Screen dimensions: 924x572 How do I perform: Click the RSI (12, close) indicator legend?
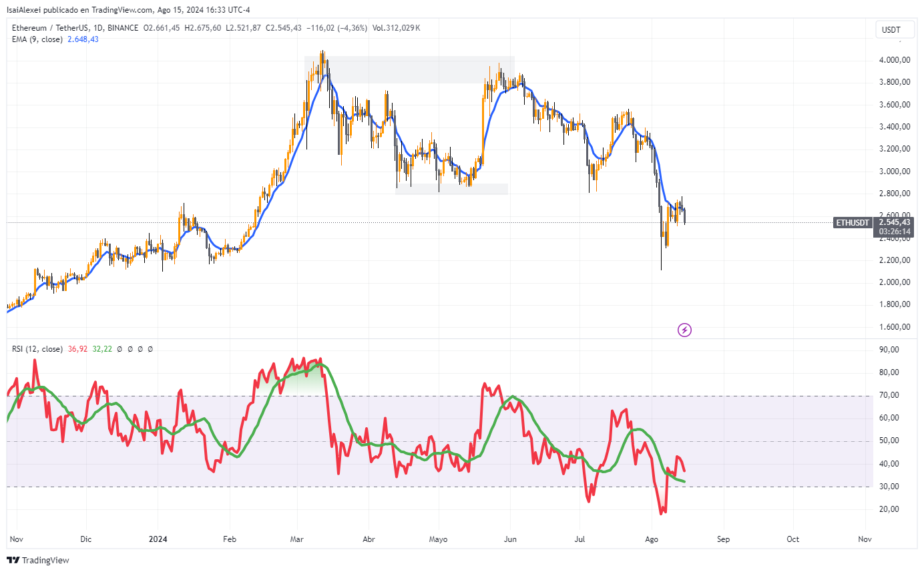tap(37, 349)
